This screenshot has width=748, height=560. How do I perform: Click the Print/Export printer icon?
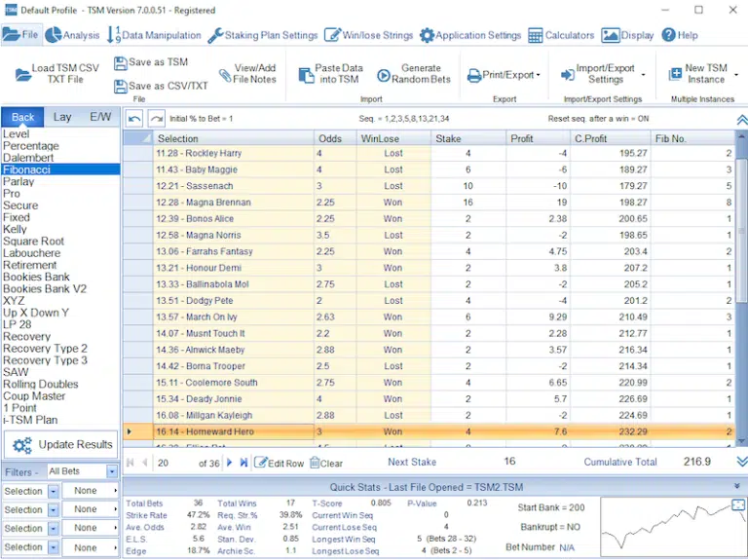(x=473, y=75)
